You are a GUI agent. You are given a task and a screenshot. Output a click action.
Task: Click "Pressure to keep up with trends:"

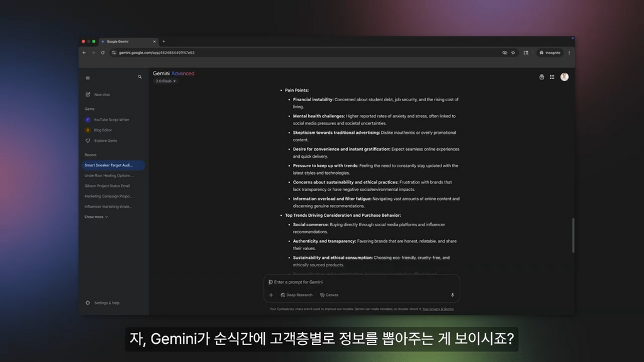pyautogui.click(x=325, y=166)
